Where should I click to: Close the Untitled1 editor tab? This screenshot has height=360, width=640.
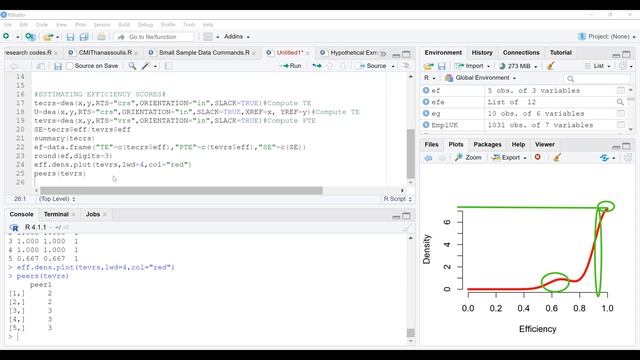click(308, 53)
